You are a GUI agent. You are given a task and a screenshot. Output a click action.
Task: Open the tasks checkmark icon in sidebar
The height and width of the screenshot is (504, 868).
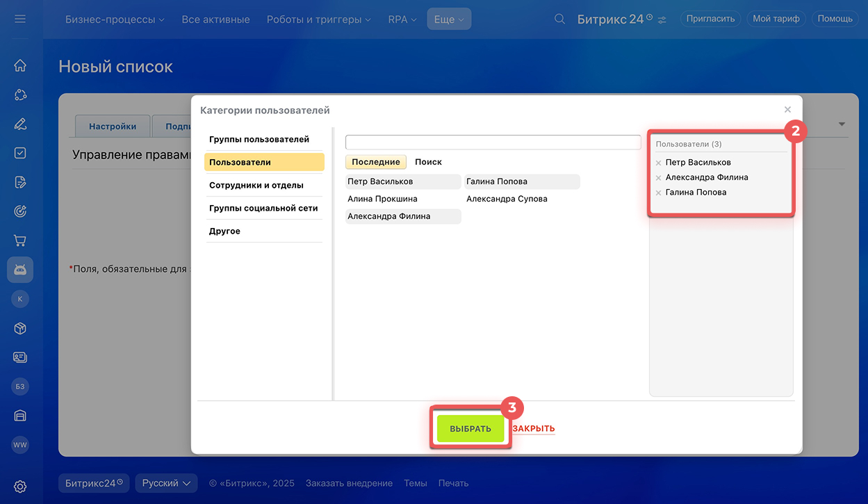20,153
